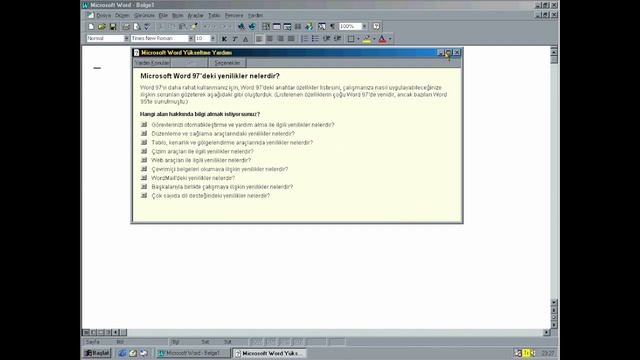This screenshot has width=640, height=360.
Task: Toggle Show/Hide paragraph marks
Action: click(333, 27)
